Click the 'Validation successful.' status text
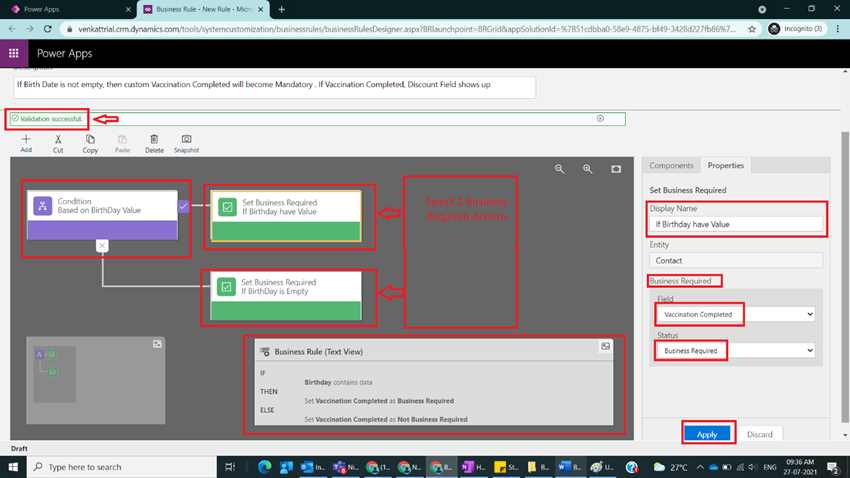This screenshot has width=850, height=478. pyautogui.click(x=51, y=119)
